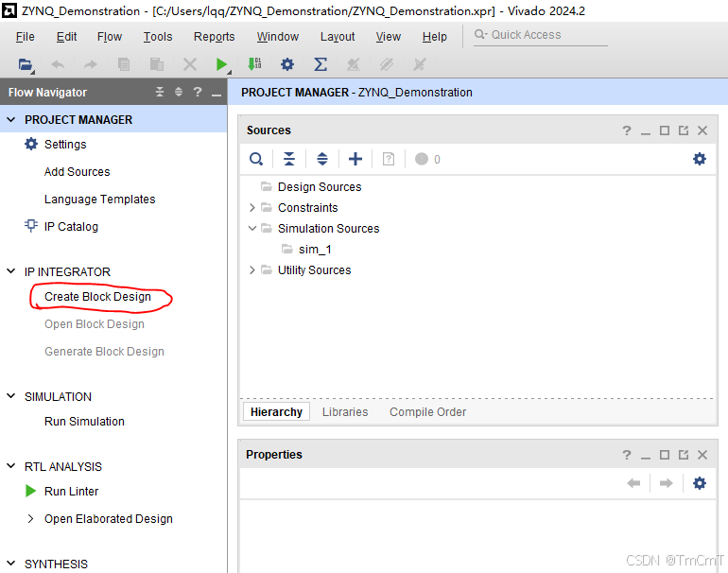
Task: Expand the Constraints folder
Action: (x=252, y=208)
